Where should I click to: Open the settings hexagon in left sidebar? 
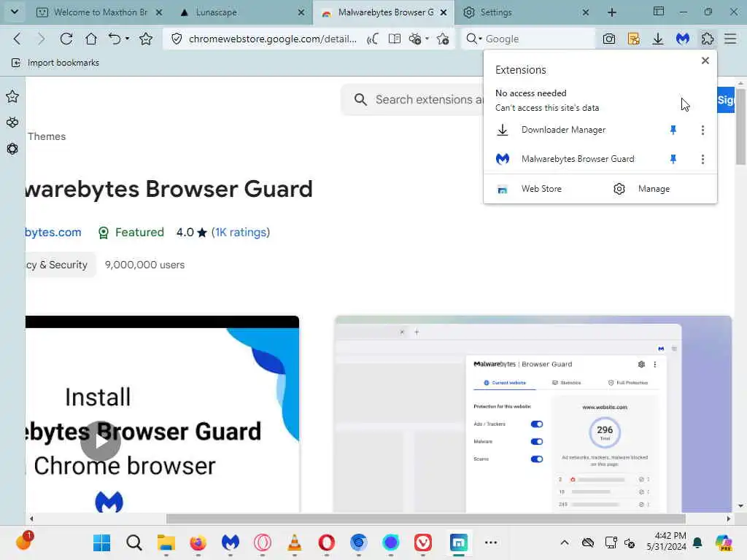[12, 149]
